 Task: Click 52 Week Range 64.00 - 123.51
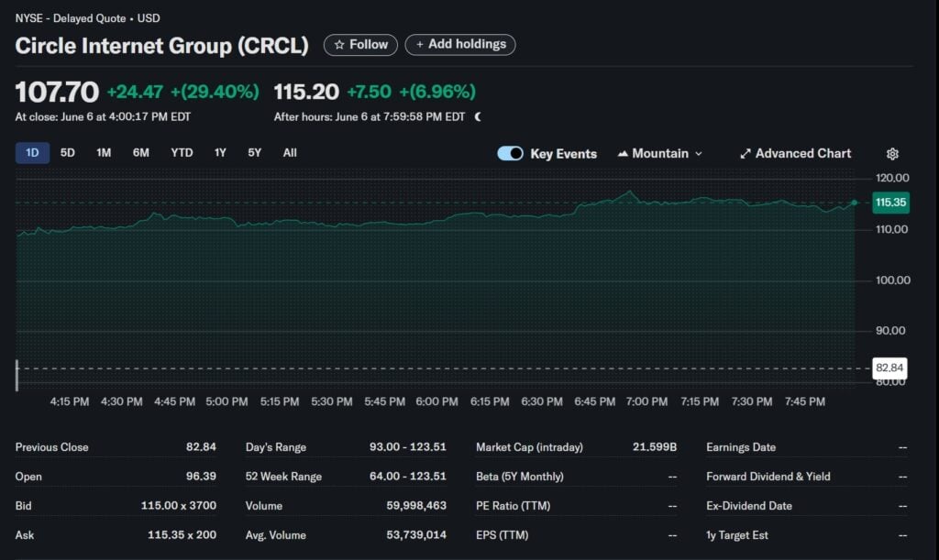click(x=408, y=477)
